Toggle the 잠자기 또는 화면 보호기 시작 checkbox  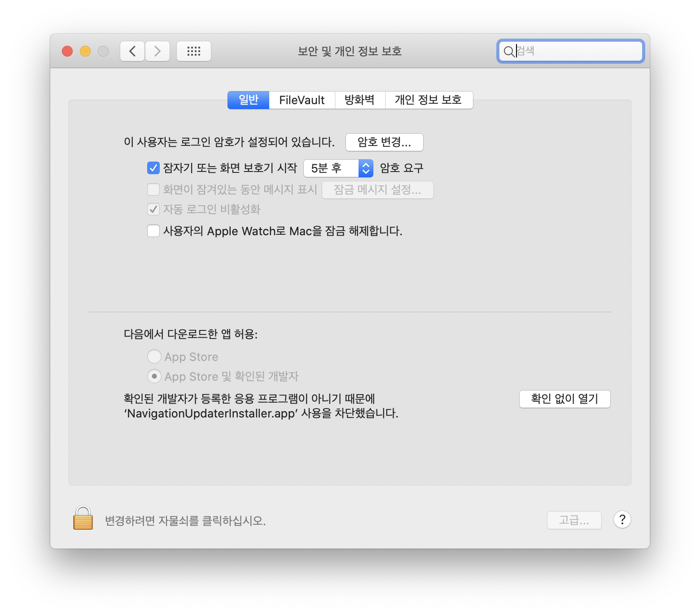(x=153, y=168)
